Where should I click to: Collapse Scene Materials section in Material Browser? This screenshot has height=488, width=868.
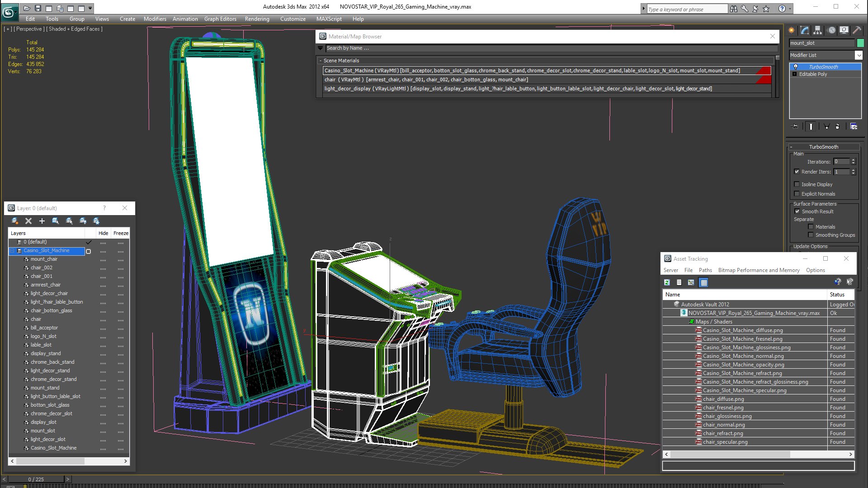click(321, 61)
